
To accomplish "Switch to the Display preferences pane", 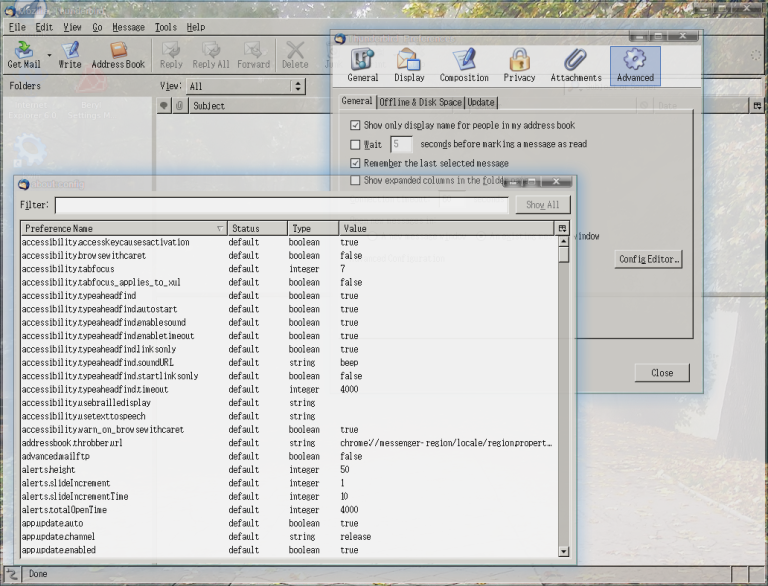I will pyautogui.click(x=409, y=65).
